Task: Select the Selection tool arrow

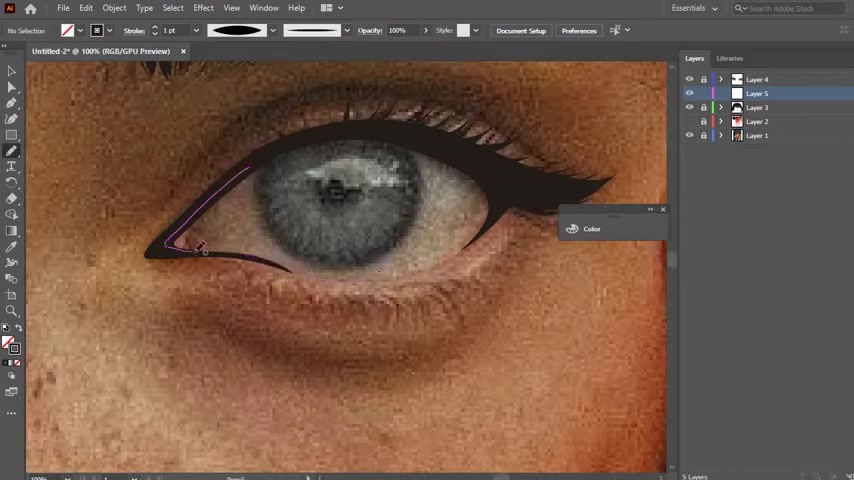Action: tap(11, 71)
